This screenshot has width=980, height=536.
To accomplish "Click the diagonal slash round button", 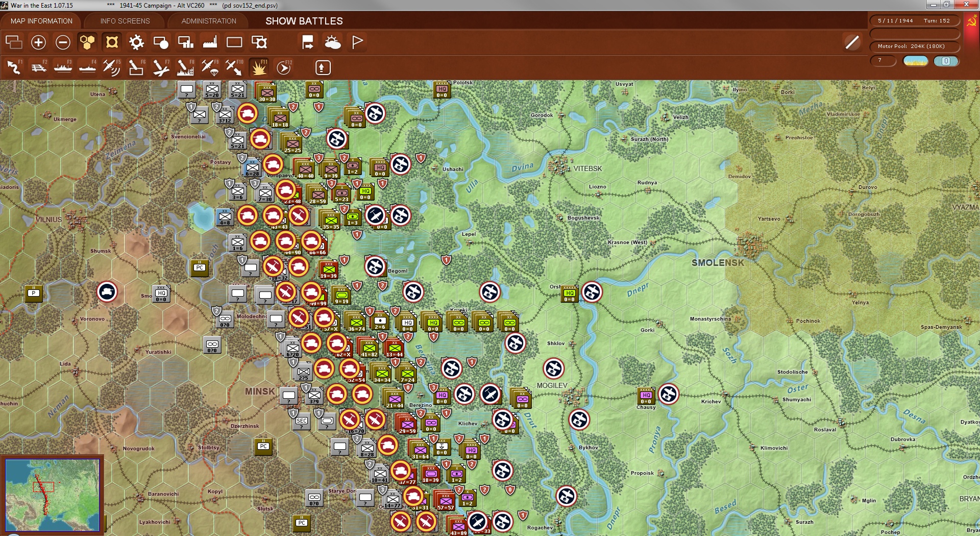I will (x=852, y=42).
